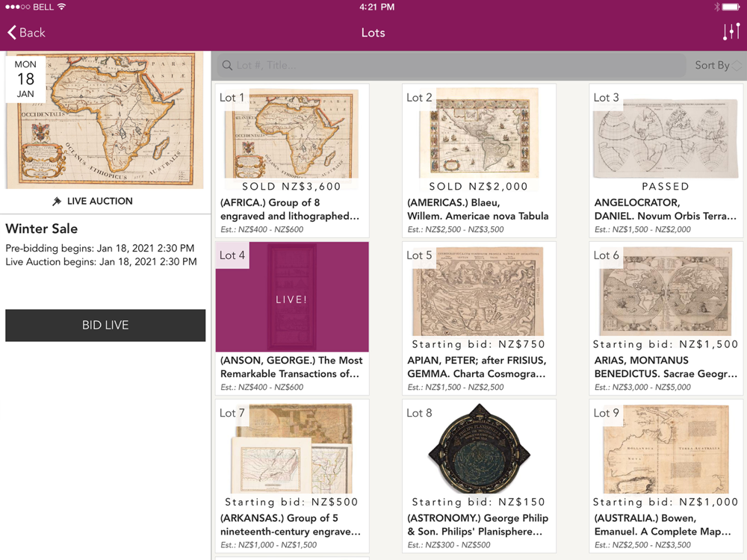Click 'PASSED' status on Lot 3
Screen dimensions: 747x560
pos(666,187)
